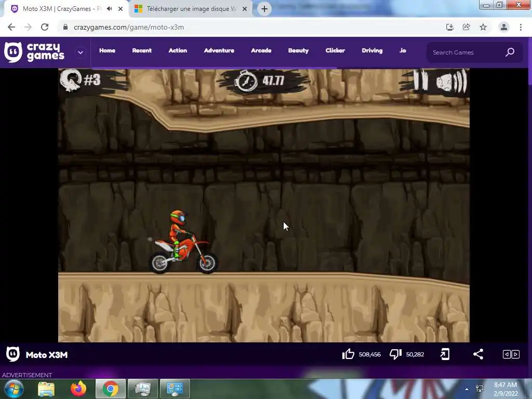The height and width of the screenshot is (399, 532).
Task: Open the Adventure games category
Action: pos(219,50)
